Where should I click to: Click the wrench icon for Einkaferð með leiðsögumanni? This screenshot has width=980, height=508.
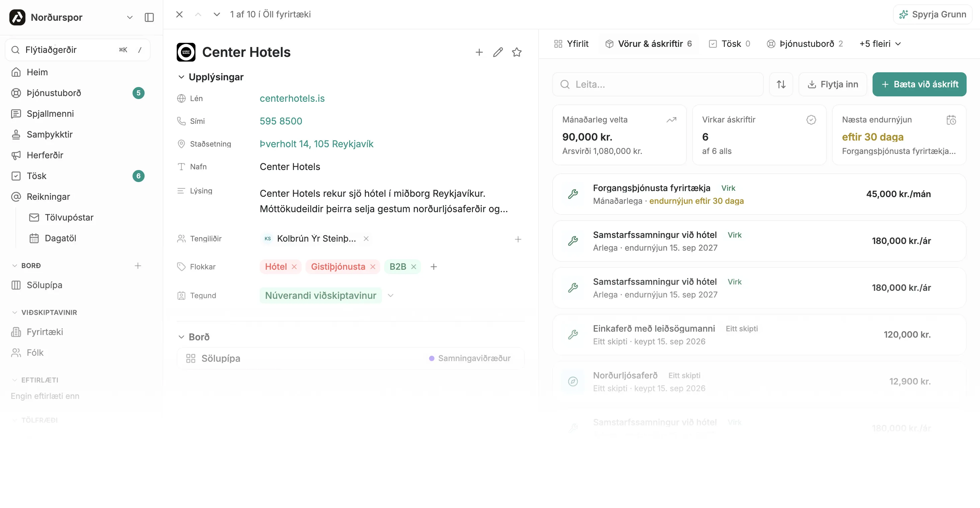(x=573, y=335)
